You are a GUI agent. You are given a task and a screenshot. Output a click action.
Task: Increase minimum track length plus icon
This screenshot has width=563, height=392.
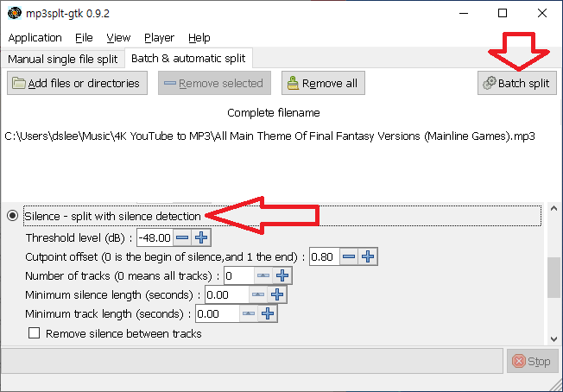(269, 314)
